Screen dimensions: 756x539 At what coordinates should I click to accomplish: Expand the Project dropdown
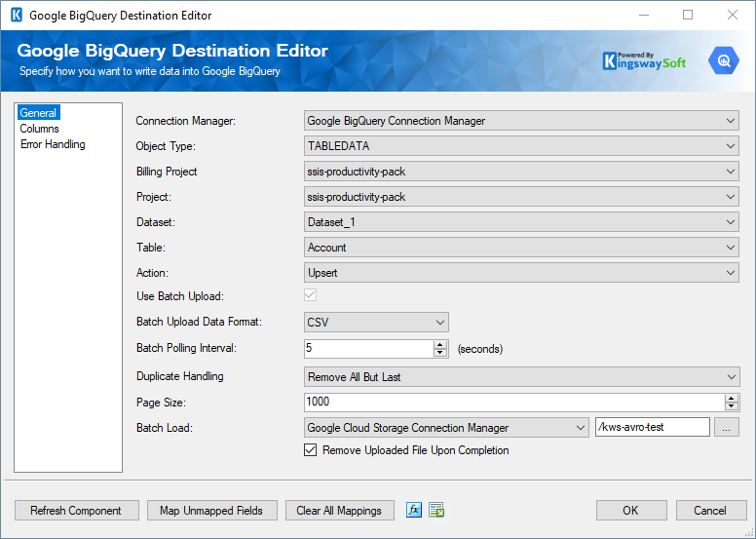(x=521, y=197)
